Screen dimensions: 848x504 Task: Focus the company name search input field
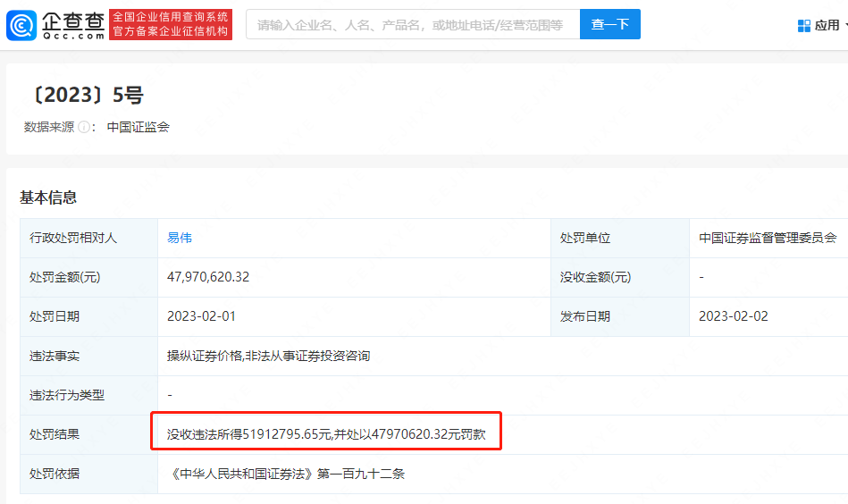click(x=413, y=24)
